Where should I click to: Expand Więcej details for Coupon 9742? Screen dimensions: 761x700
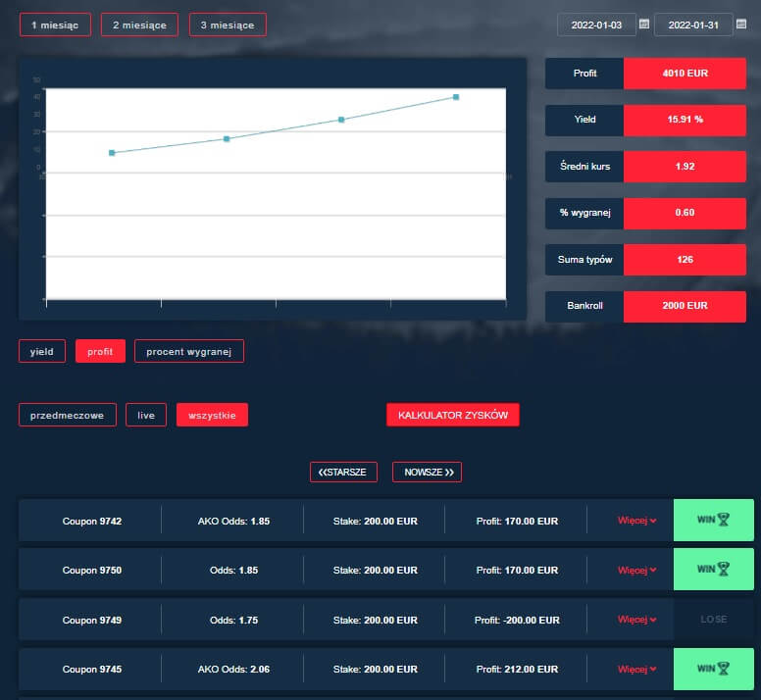point(636,521)
